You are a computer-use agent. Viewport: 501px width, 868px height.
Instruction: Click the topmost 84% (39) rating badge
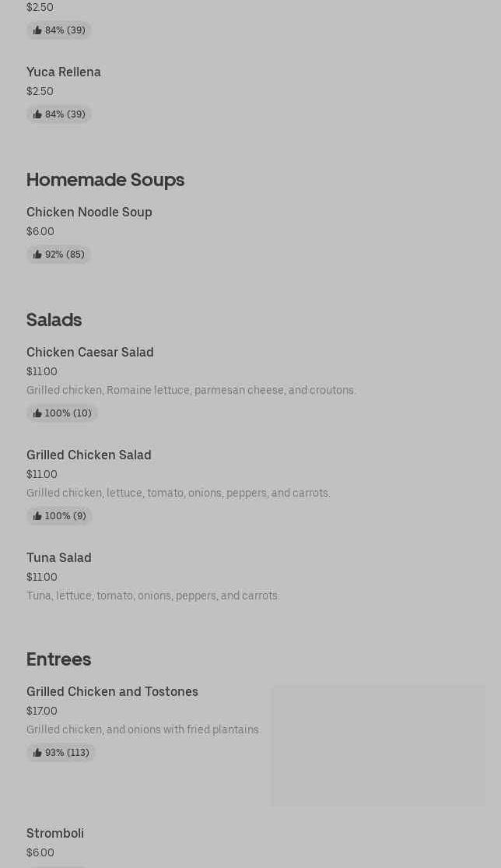coord(59,30)
